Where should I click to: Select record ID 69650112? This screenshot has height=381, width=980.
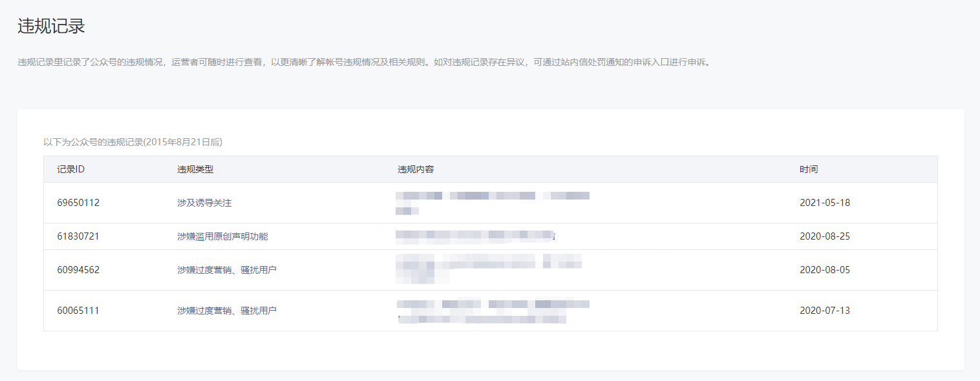click(78, 203)
